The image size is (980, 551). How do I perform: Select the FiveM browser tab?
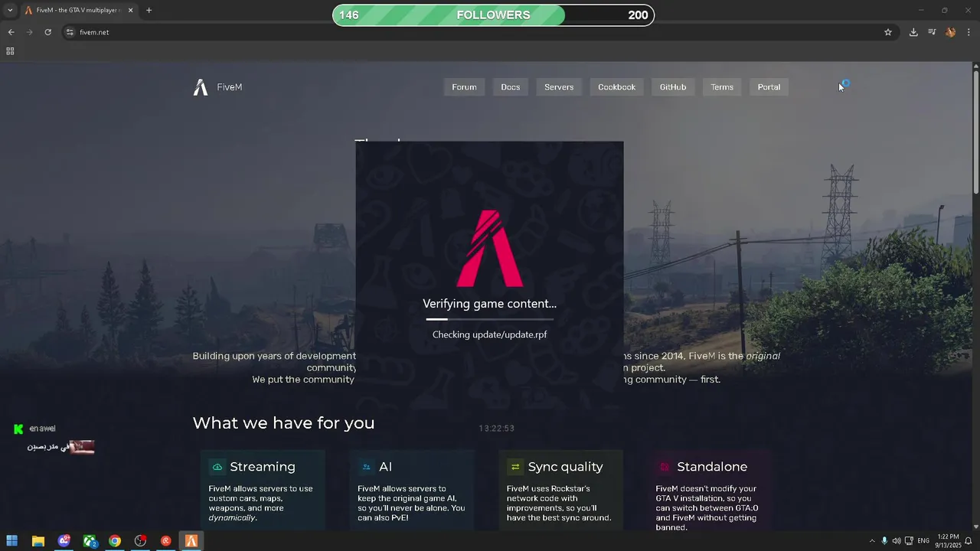pos(80,11)
